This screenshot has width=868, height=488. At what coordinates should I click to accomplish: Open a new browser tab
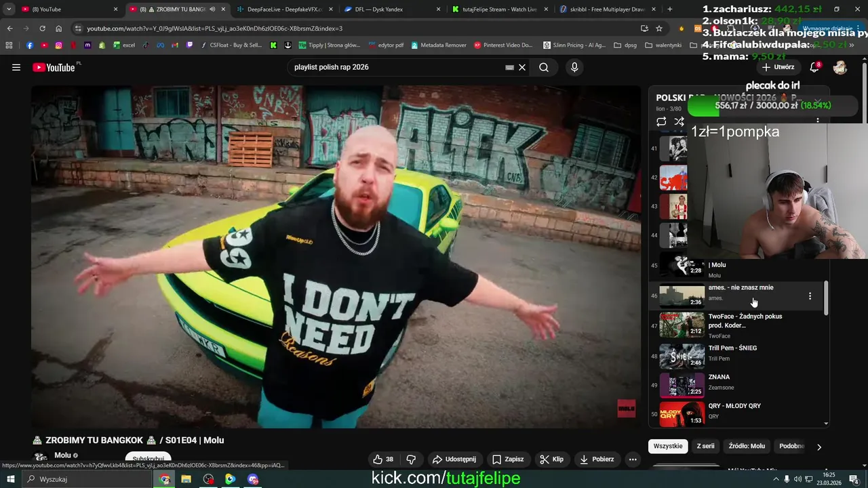click(670, 9)
